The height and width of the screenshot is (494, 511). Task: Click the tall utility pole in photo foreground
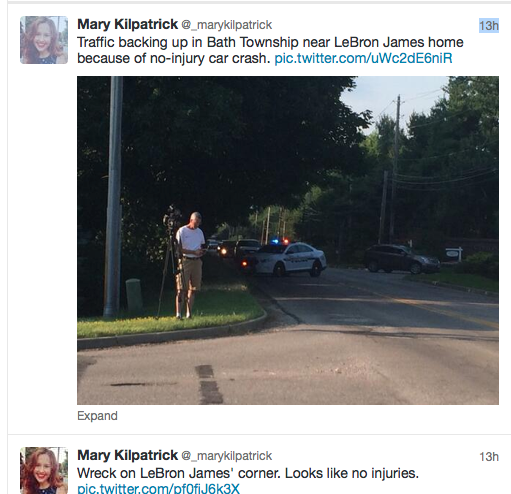coord(113,197)
